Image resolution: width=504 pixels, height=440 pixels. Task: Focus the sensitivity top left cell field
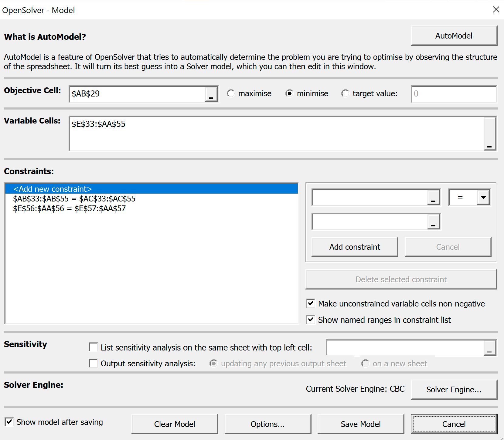pyautogui.click(x=405, y=348)
